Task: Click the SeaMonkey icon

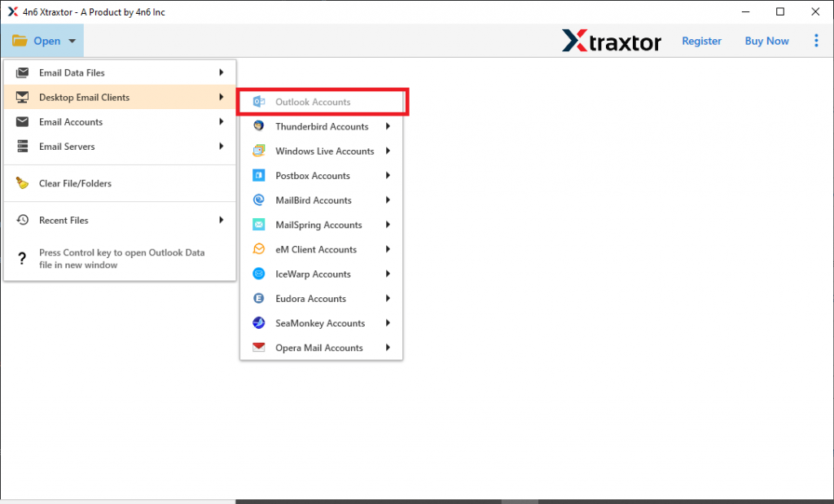Action: point(258,323)
